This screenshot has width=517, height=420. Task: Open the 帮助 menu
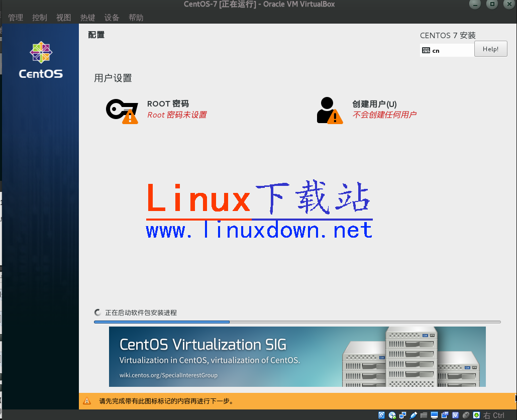[136, 18]
